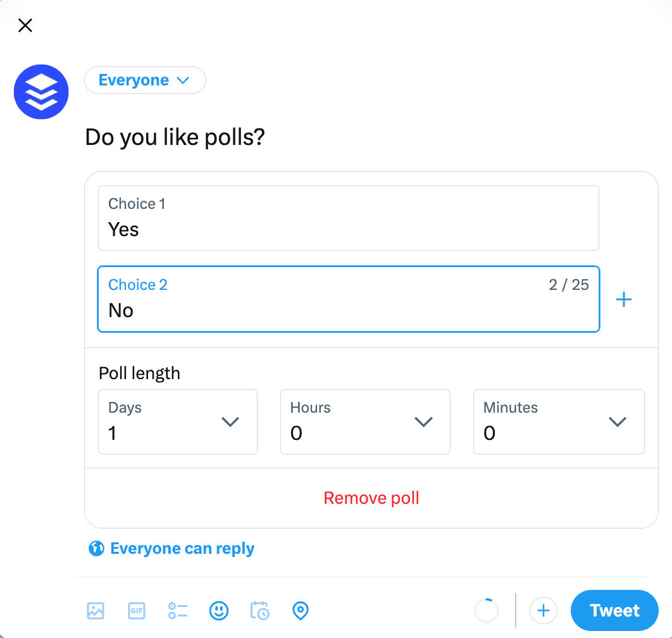
Task: Close the tweet composer with the X
Action: [x=25, y=25]
